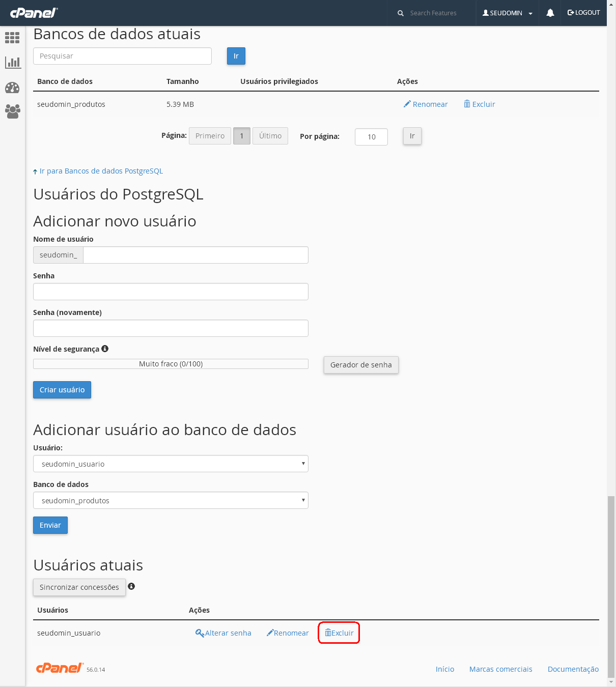
Task: Click the dashboard gauge sidebar icon
Action: (12, 88)
